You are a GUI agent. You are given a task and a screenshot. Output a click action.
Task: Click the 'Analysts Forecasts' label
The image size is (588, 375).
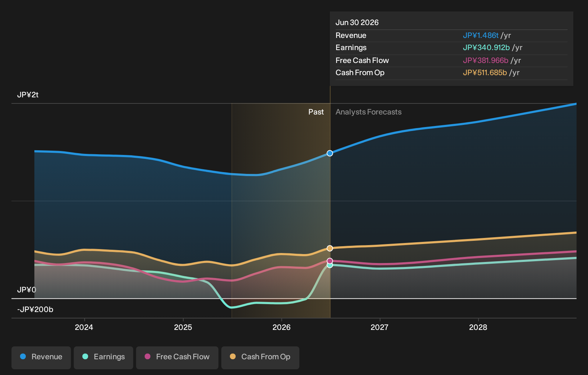click(368, 112)
